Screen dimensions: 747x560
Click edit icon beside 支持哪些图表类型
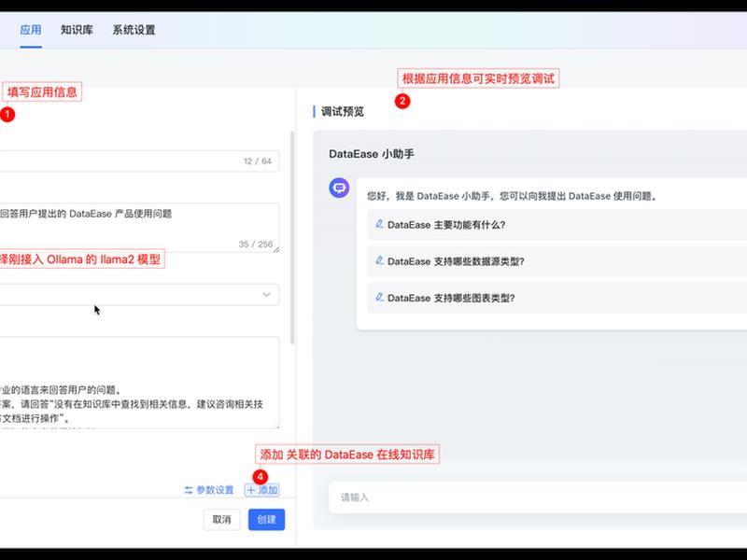(x=380, y=297)
